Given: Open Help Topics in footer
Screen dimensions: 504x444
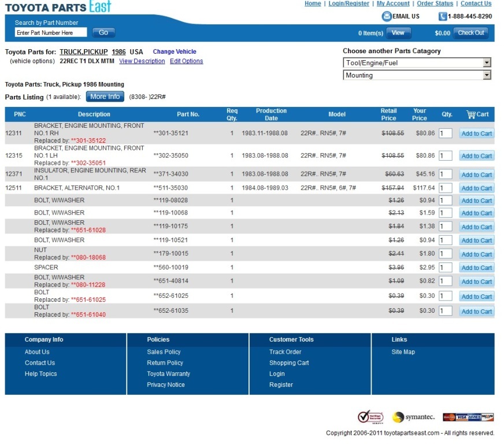Looking at the screenshot, I should coord(41,373).
